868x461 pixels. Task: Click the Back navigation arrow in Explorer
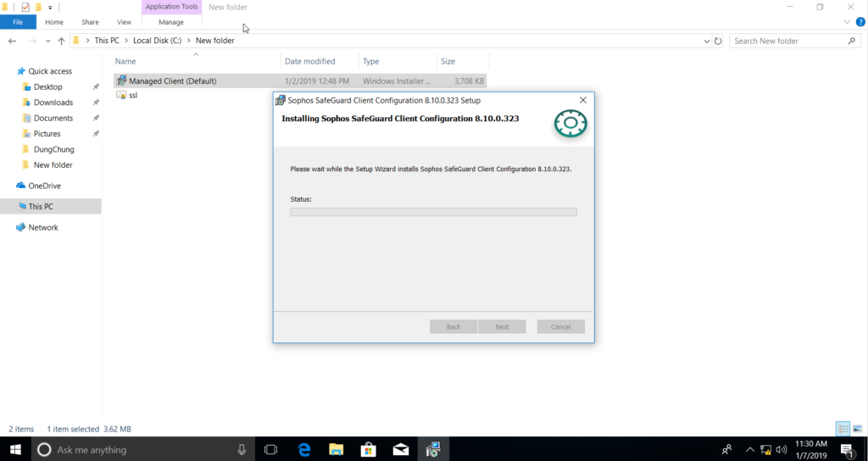click(12, 41)
